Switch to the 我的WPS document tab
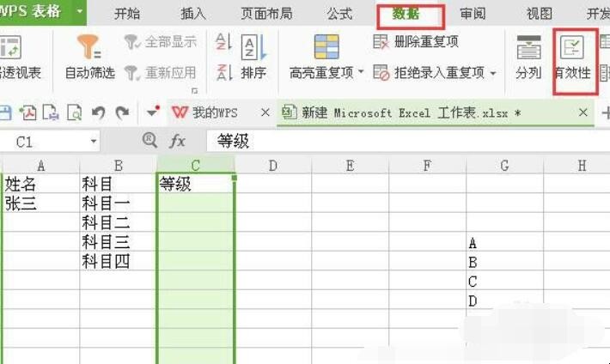 pyautogui.click(x=214, y=112)
